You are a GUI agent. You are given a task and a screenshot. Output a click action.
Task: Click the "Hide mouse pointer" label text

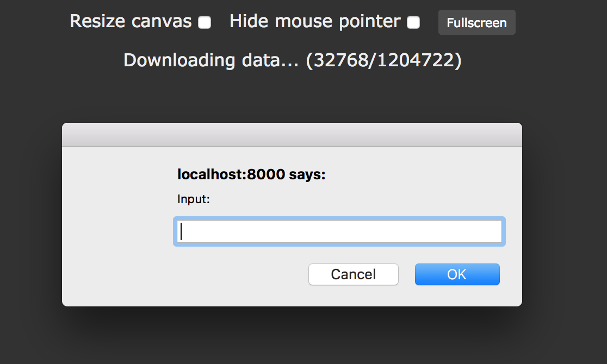(x=315, y=21)
